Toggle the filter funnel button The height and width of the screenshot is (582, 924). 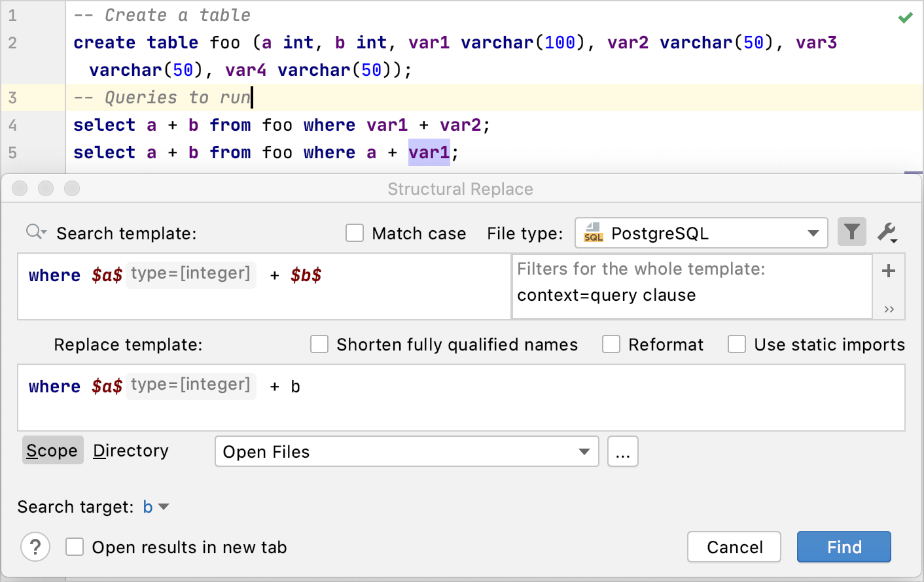coord(851,232)
